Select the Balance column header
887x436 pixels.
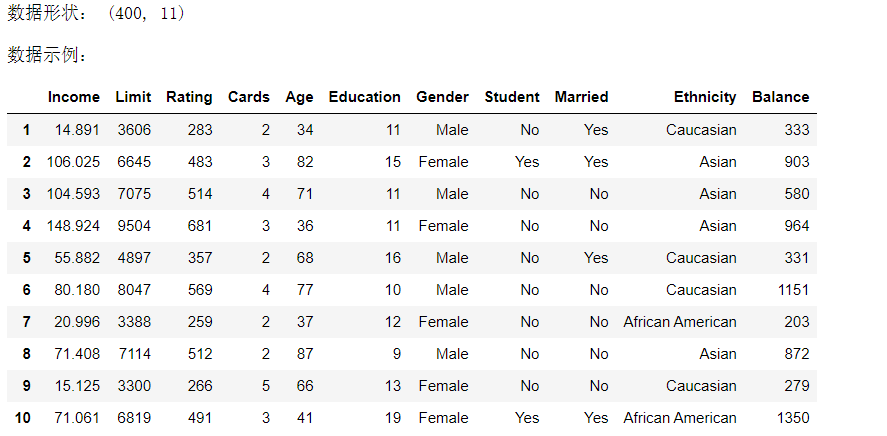coord(781,97)
